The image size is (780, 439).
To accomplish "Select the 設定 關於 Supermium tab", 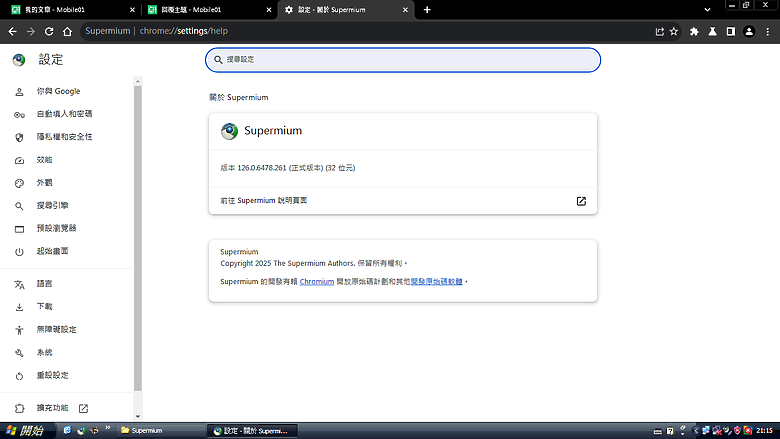I will click(346, 9).
